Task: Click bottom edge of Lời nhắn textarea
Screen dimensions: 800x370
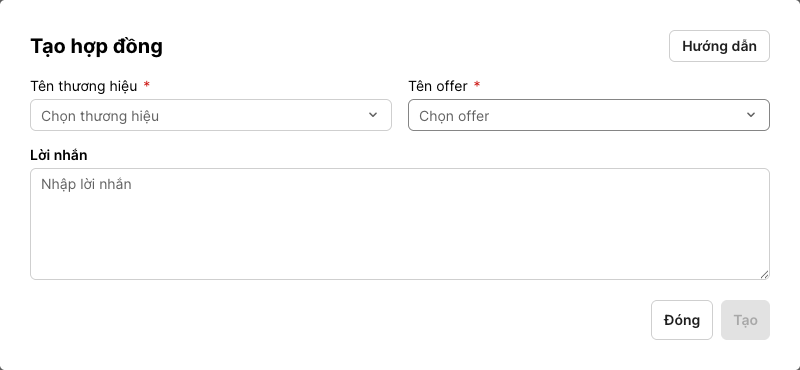Action: coord(400,279)
